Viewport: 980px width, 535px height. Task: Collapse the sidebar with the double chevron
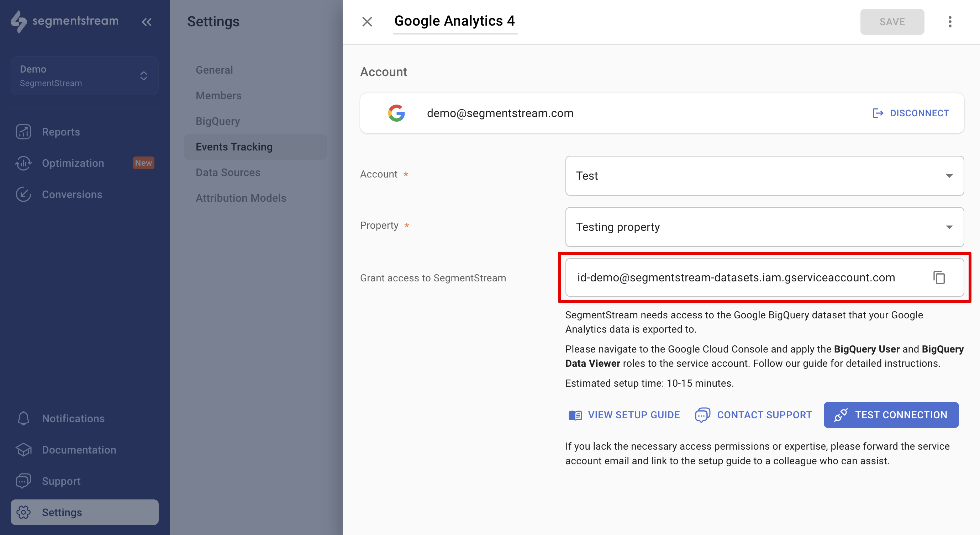pyautogui.click(x=147, y=22)
